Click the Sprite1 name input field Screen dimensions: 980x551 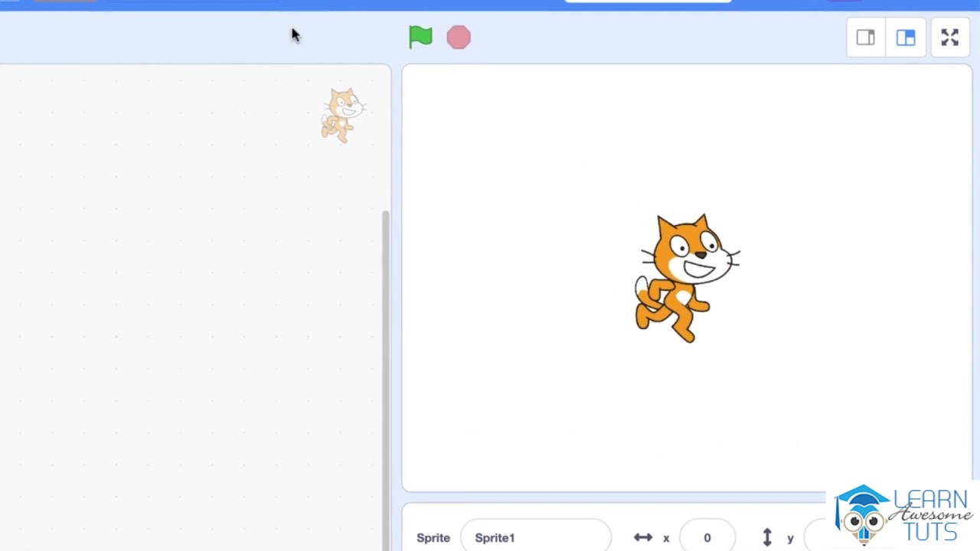coord(535,537)
